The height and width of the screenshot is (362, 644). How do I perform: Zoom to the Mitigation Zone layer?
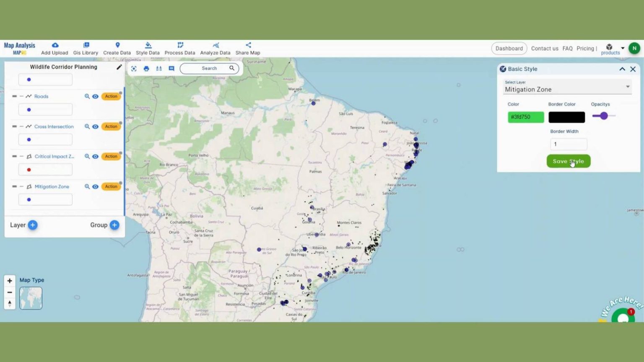tap(87, 186)
